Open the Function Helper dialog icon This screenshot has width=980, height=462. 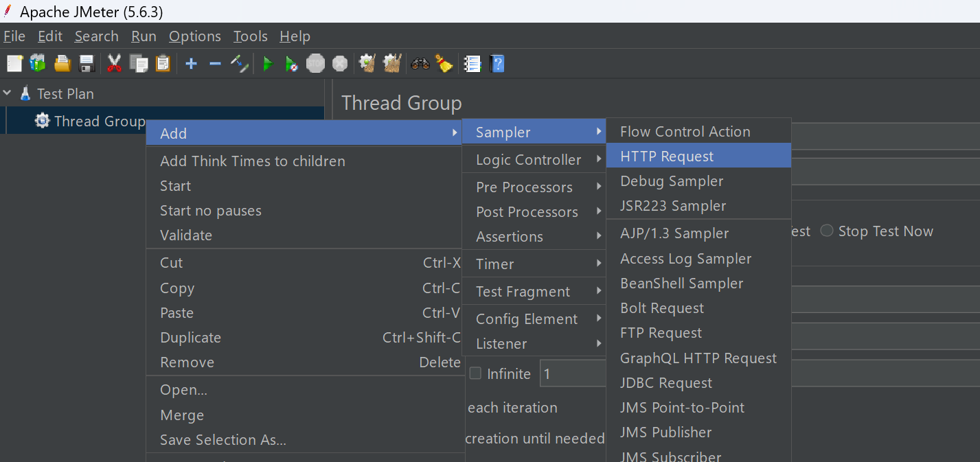point(472,64)
